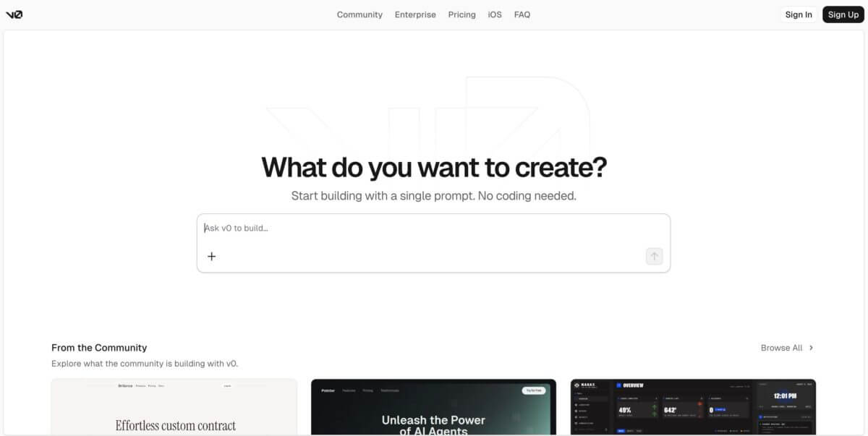Click the 12:01 PM clock in dashboard preview

tap(785, 396)
